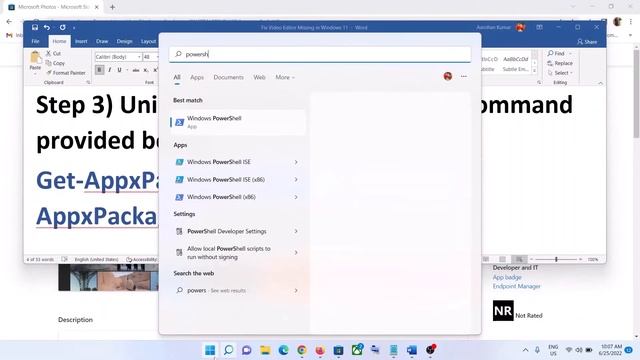Open a new browser tab
The image size is (640, 360).
pyautogui.click(x=112, y=7)
